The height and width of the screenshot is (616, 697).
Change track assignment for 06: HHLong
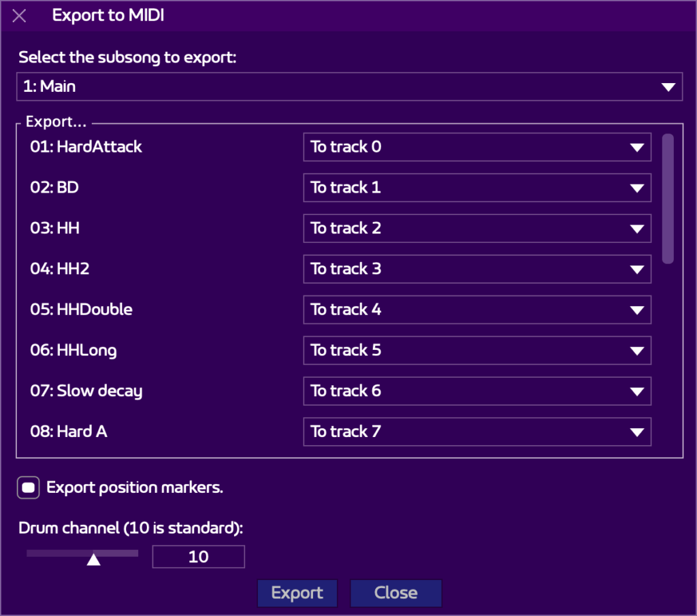point(476,351)
